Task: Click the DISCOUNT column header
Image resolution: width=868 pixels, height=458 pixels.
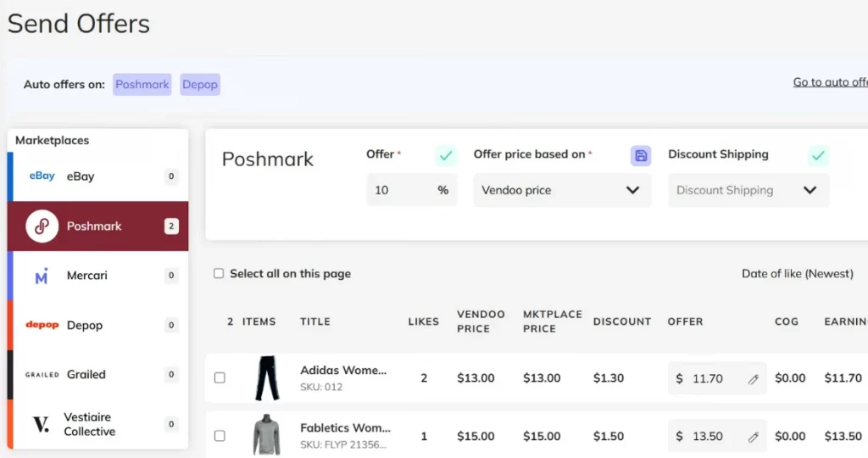Action: (x=622, y=321)
